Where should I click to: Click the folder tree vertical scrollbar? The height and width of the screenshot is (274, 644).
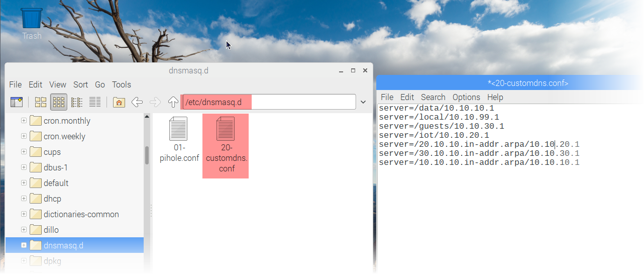(147, 155)
